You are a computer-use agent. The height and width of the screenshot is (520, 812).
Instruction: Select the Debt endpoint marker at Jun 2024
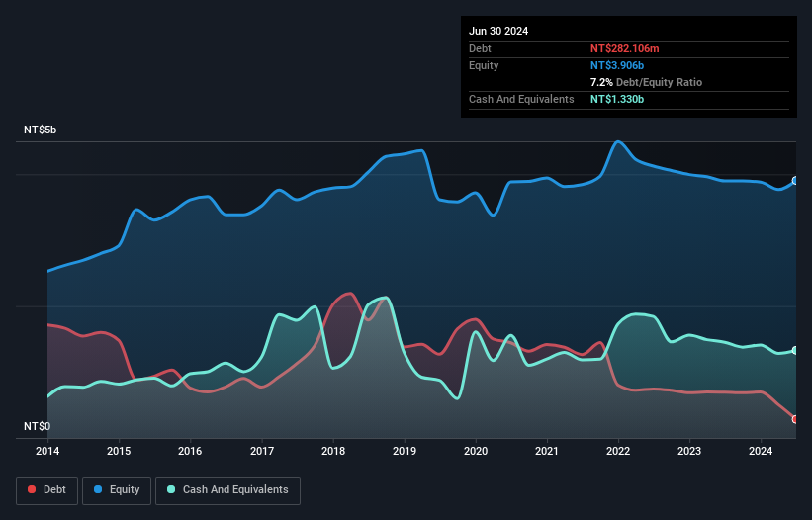(795, 419)
